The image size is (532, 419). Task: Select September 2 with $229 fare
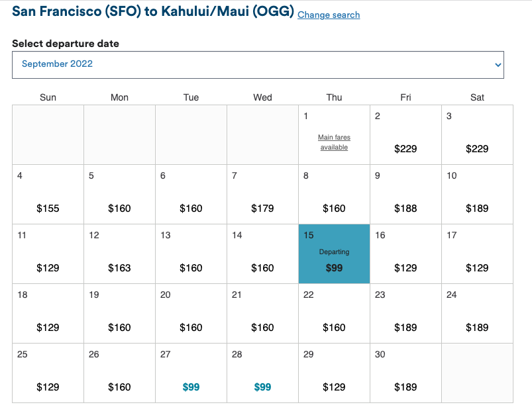(405, 135)
